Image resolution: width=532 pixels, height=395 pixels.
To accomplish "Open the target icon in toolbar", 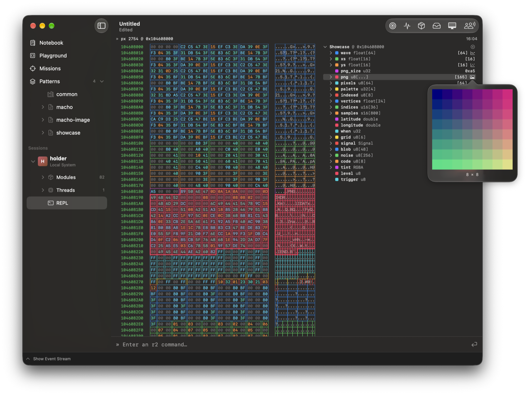I will (x=393, y=26).
